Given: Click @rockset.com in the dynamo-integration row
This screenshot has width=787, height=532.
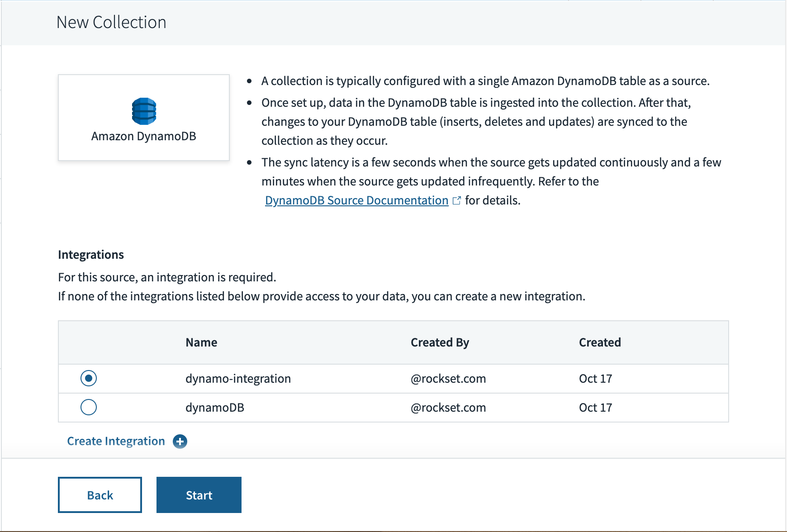Looking at the screenshot, I should tap(448, 379).
